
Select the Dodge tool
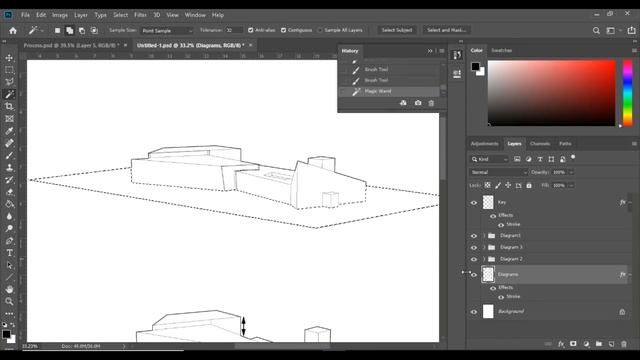9,229
